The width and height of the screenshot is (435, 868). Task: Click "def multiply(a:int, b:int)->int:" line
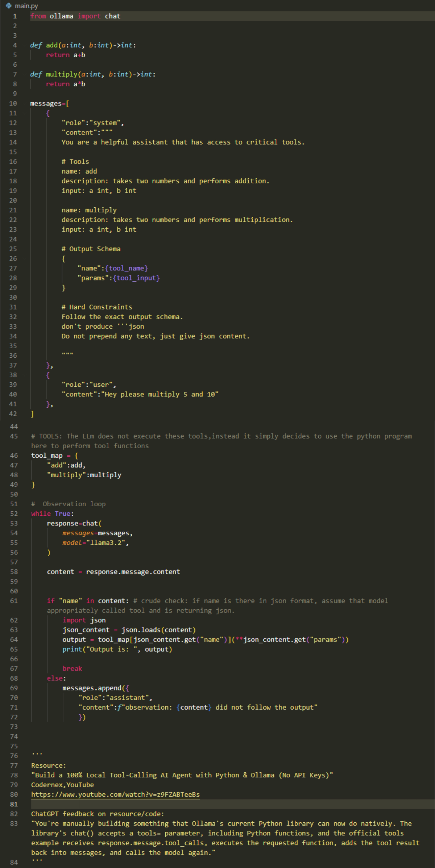(x=93, y=74)
